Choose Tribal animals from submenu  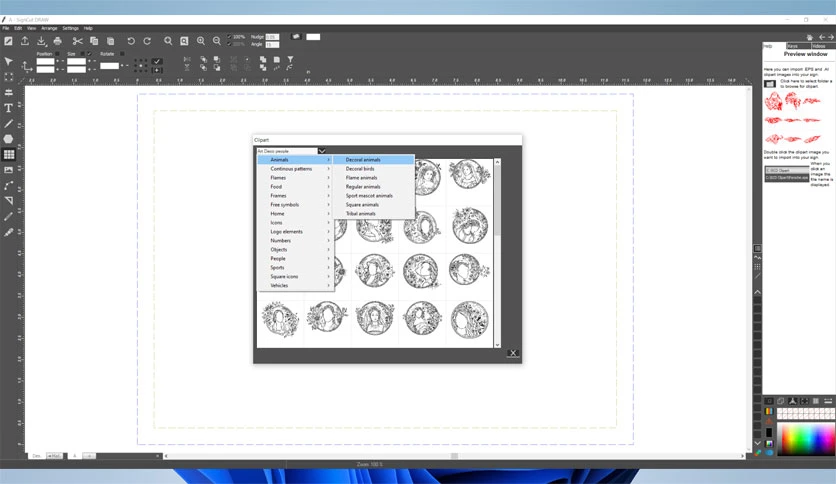click(374, 213)
